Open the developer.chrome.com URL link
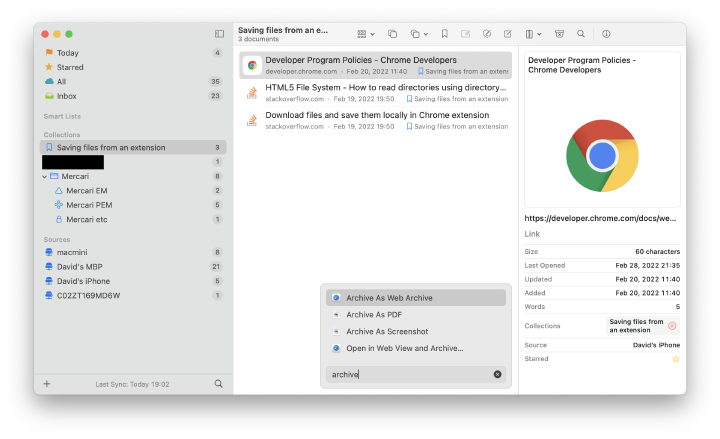 (600, 218)
